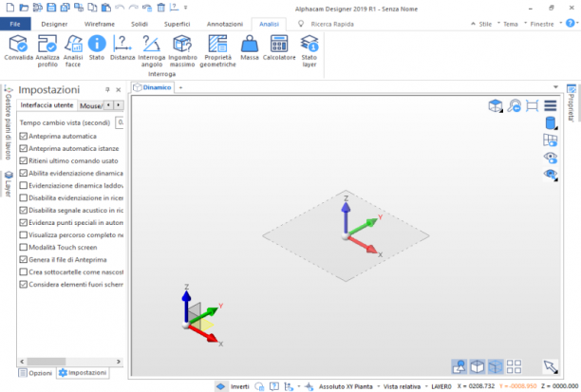Click Inverti in status bar
Screen dimensions: 581x392
coord(240,386)
